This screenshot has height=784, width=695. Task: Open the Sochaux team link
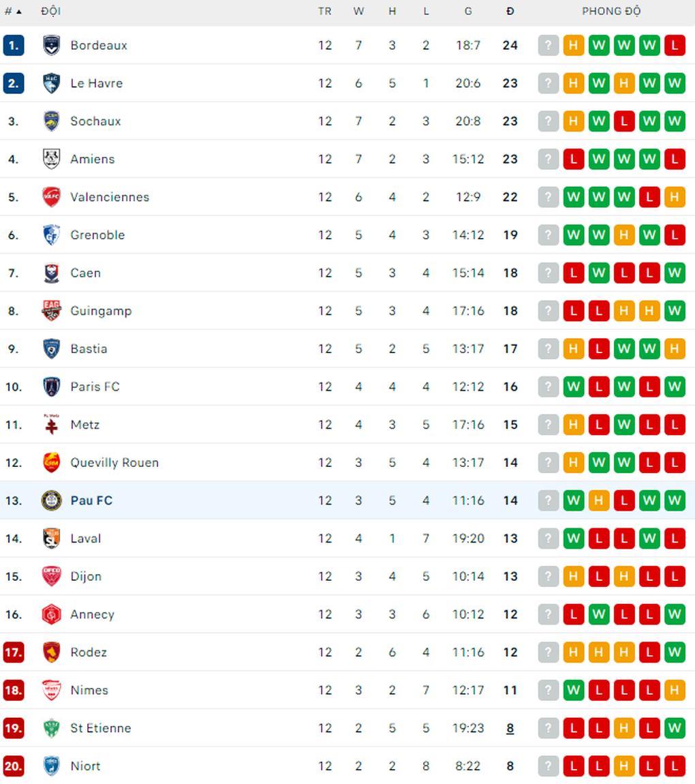(95, 121)
